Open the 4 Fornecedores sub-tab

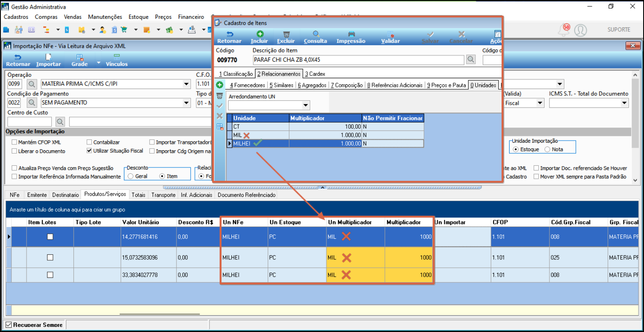(247, 85)
